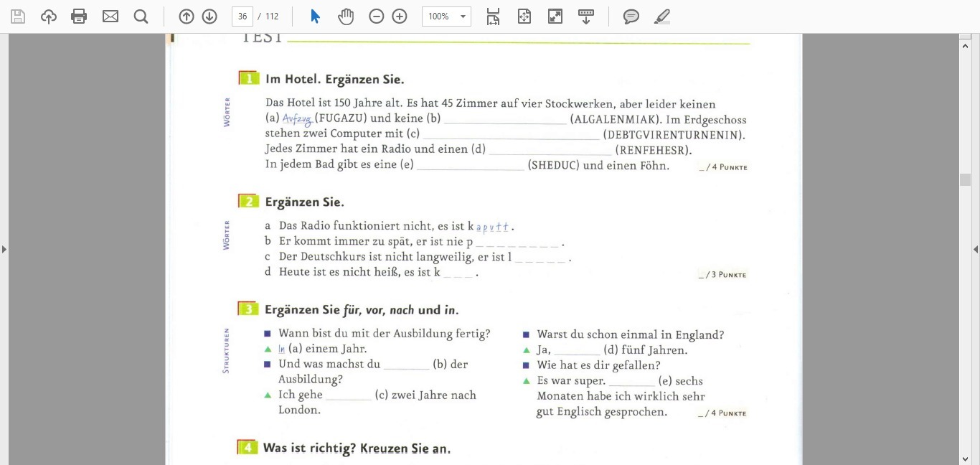Choose the selection arrow tool
Screen dimensions: 980x465
pyautogui.click(x=315, y=17)
